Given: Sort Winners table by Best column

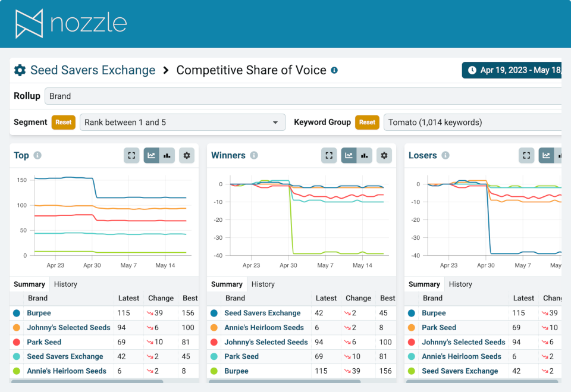Looking at the screenshot, I should 387,298.
